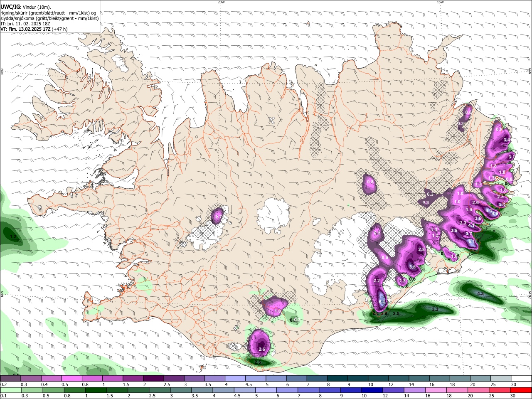
Task: Pick the lower legend swatch for 2.5
Action: click(x=160, y=390)
